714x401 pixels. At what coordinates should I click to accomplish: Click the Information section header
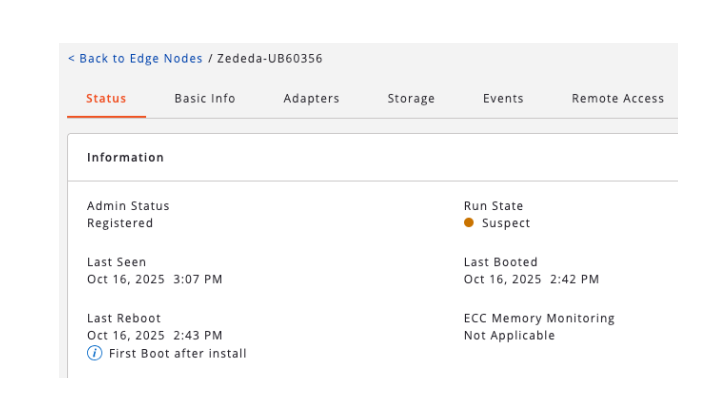click(125, 158)
